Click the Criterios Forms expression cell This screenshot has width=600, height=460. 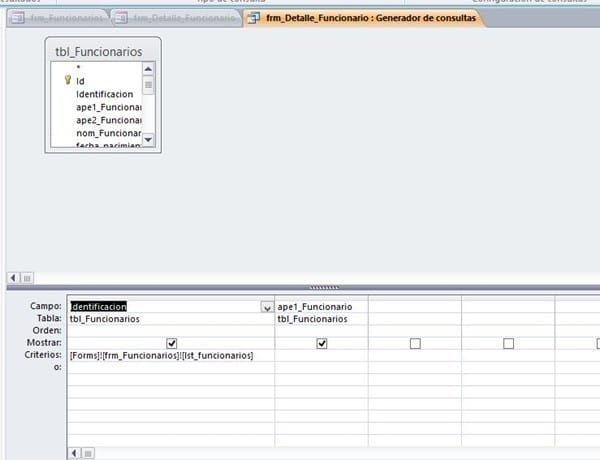171,356
